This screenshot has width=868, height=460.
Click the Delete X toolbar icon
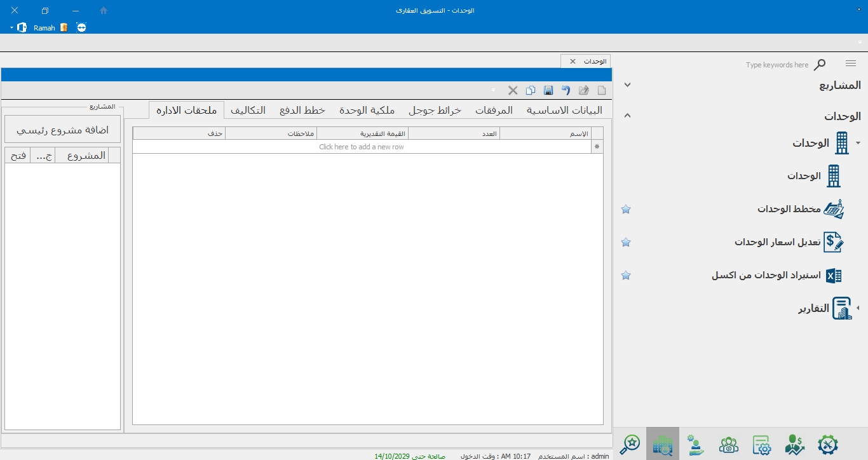513,90
